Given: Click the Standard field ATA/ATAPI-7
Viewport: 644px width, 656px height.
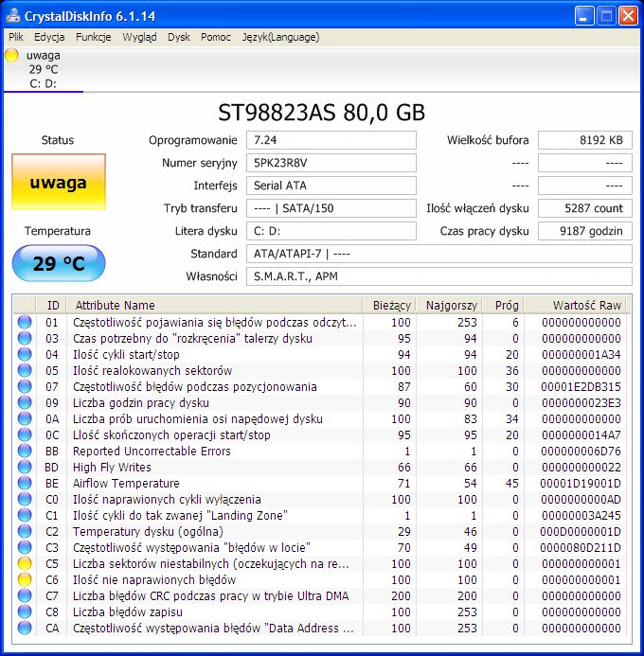Looking at the screenshot, I should click(438, 254).
